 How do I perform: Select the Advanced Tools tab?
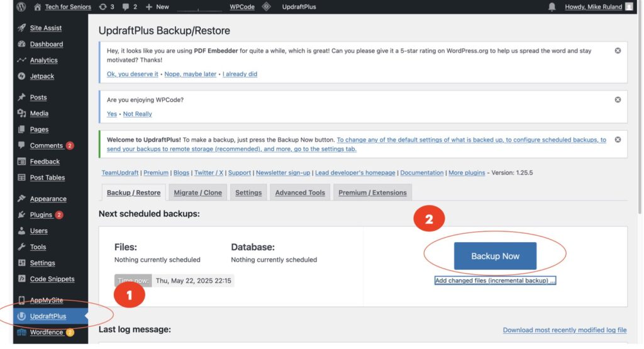coord(300,192)
